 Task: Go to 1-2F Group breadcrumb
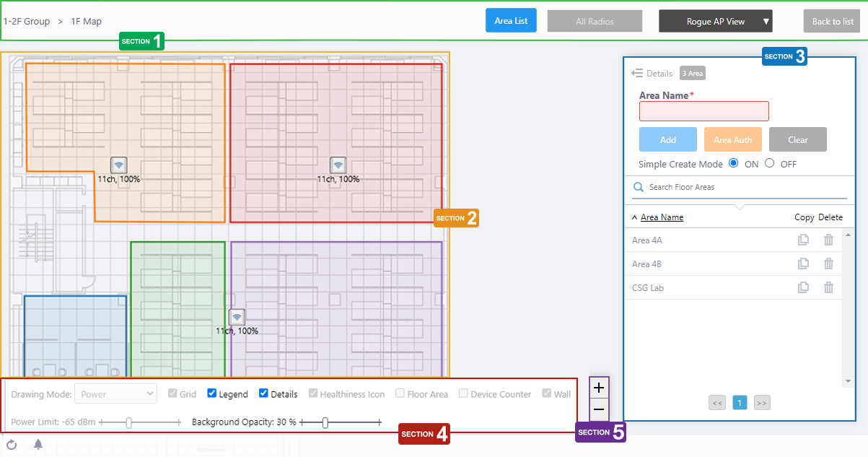pyautogui.click(x=27, y=22)
